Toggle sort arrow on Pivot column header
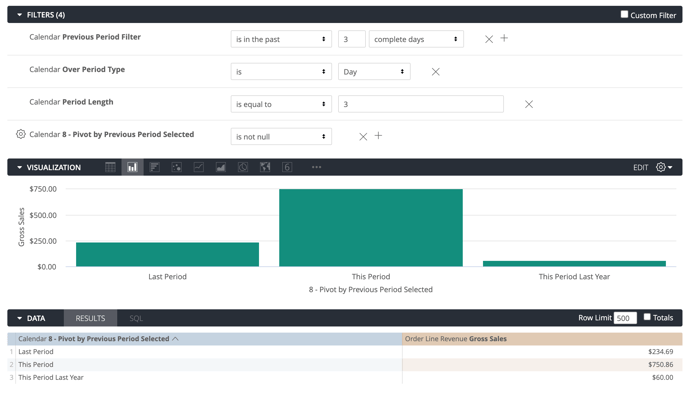Image resolution: width=688 pixels, height=393 pixels. pos(175,339)
